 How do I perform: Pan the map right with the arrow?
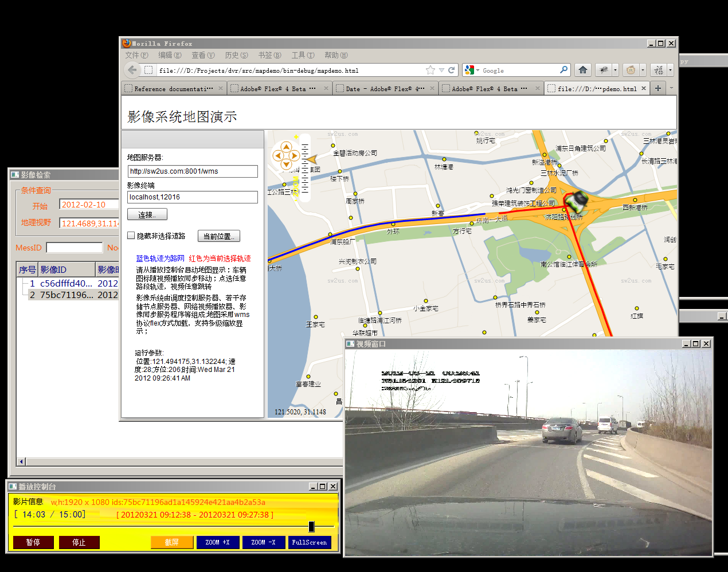295,155
